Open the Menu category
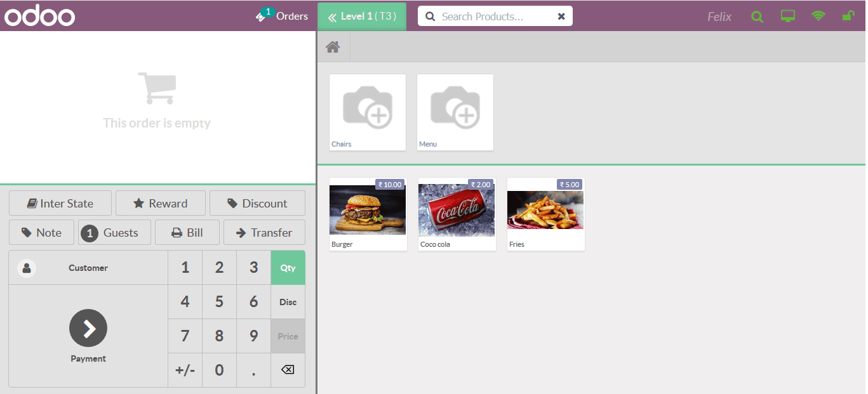Viewport: 868px width, 394px height. (x=455, y=112)
